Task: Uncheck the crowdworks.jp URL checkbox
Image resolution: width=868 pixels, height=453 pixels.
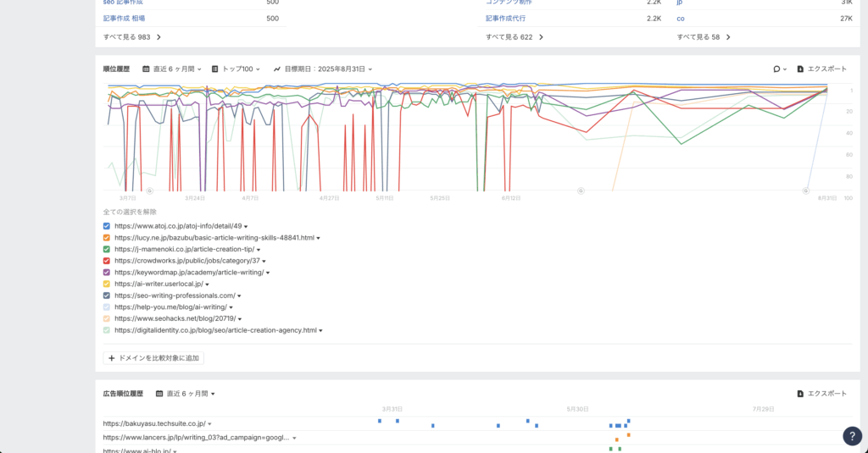Action: [x=106, y=261]
